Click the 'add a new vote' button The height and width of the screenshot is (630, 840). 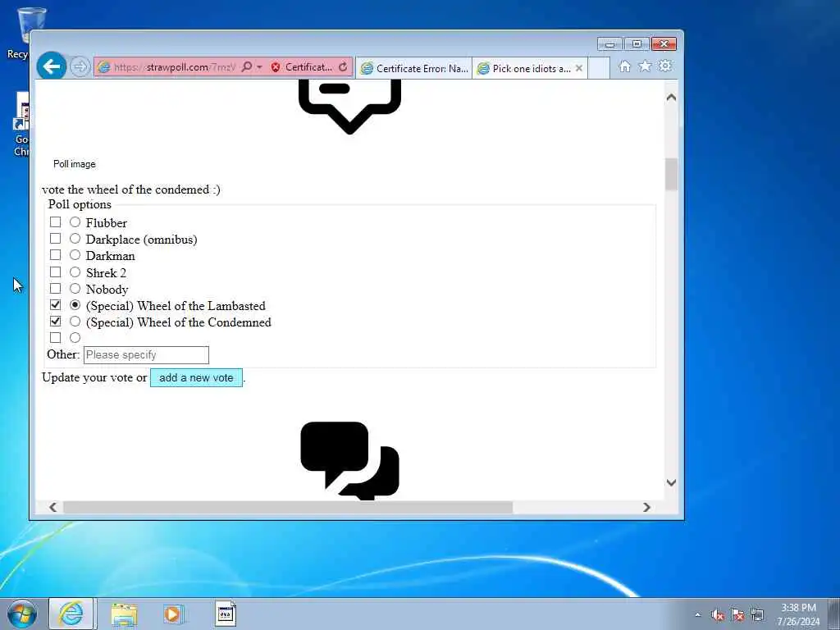tap(196, 377)
